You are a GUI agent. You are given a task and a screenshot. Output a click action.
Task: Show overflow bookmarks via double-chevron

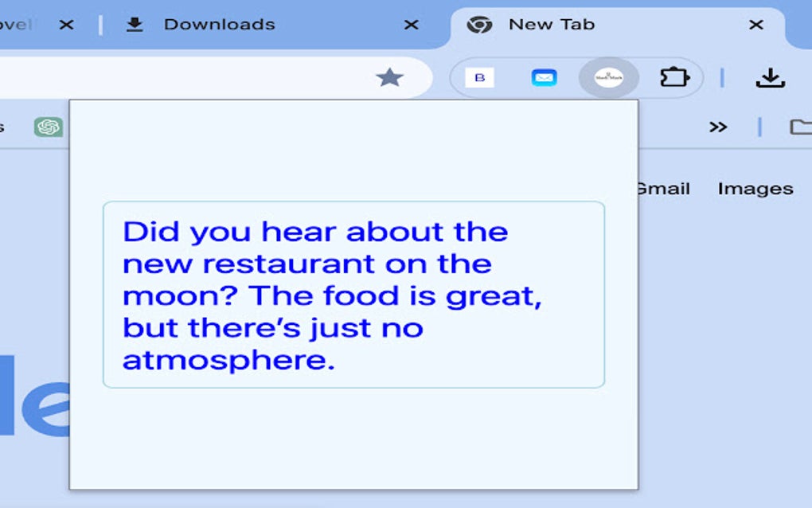[x=719, y=127]
